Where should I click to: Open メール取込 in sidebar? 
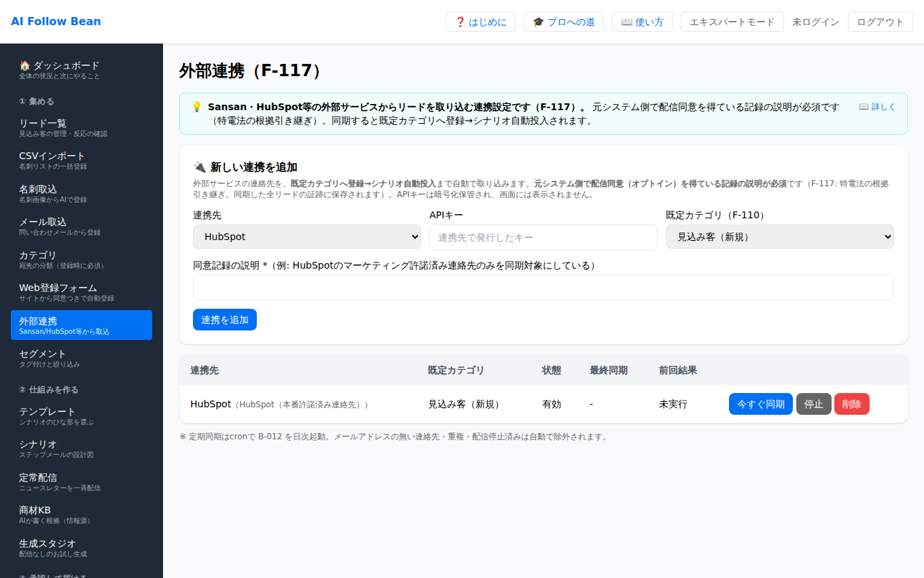[82, 226]
